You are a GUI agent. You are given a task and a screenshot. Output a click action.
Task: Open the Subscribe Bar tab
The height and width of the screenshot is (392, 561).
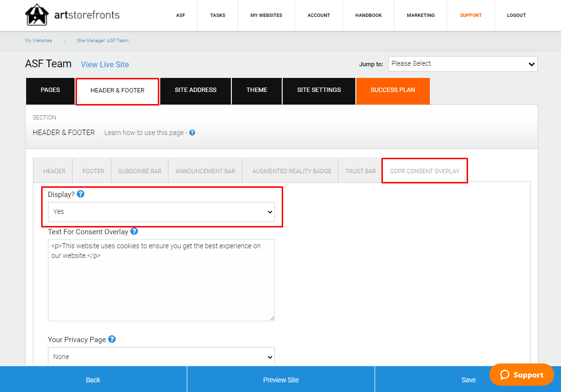point(140,171)
